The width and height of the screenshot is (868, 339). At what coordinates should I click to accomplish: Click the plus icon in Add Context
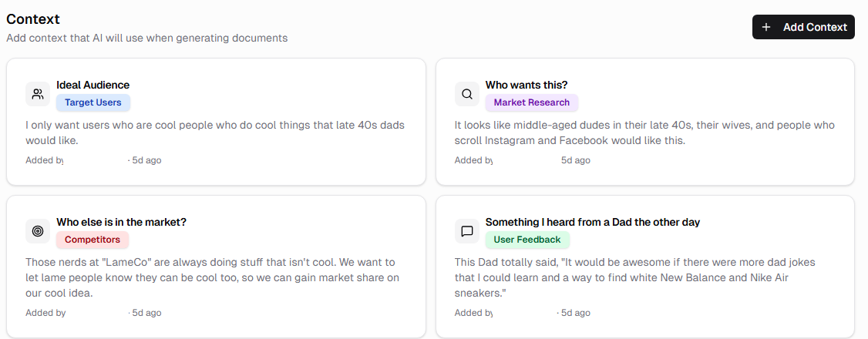pyautogui.click(x=766, y=27)
